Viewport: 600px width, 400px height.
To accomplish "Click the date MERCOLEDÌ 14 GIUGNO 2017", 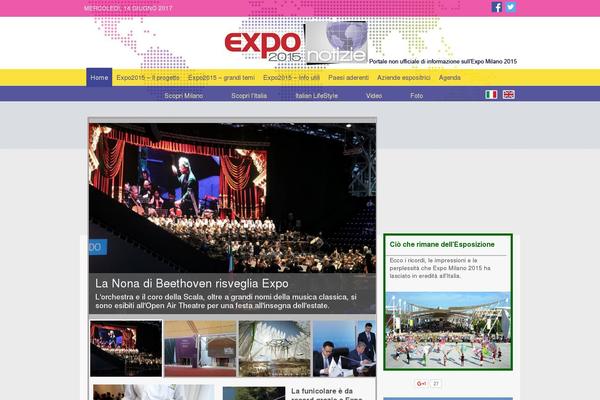I will (x=128, y=8).
